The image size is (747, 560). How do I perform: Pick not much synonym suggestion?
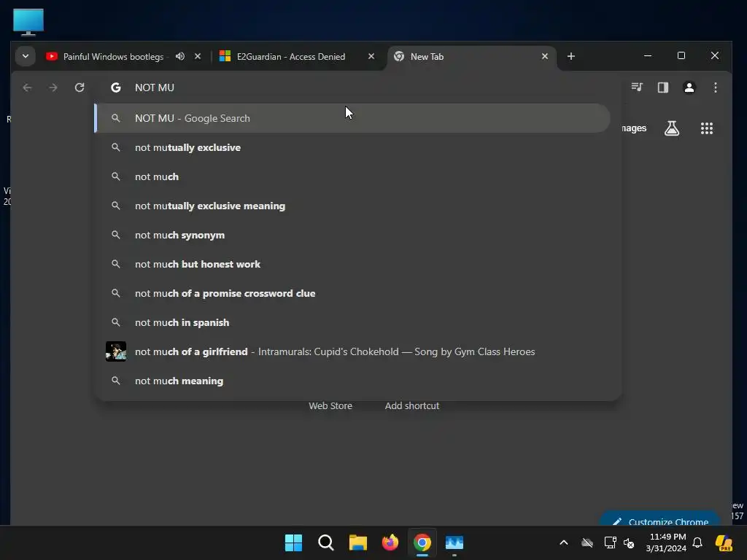pos(352,235)
